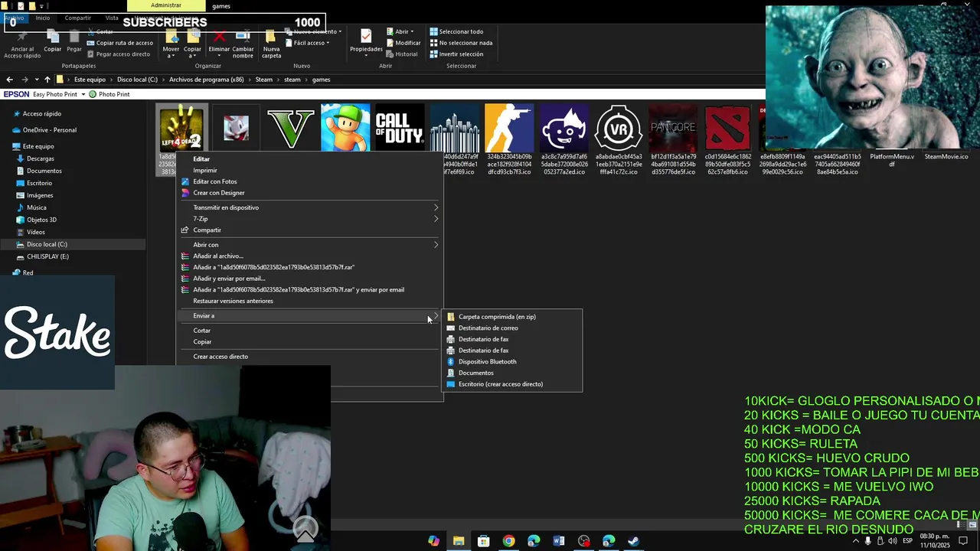Click Invertir selección in the ribbon
980x551 pixels.
456,54
